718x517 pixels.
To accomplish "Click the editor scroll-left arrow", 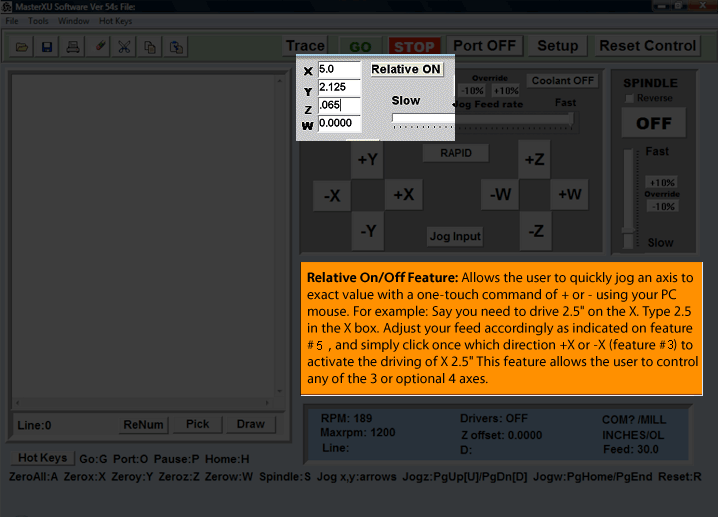I will (17, 403).
